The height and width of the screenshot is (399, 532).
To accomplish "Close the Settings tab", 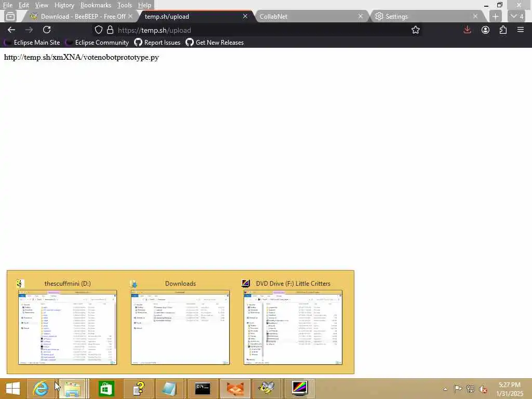I will point(475,16).
